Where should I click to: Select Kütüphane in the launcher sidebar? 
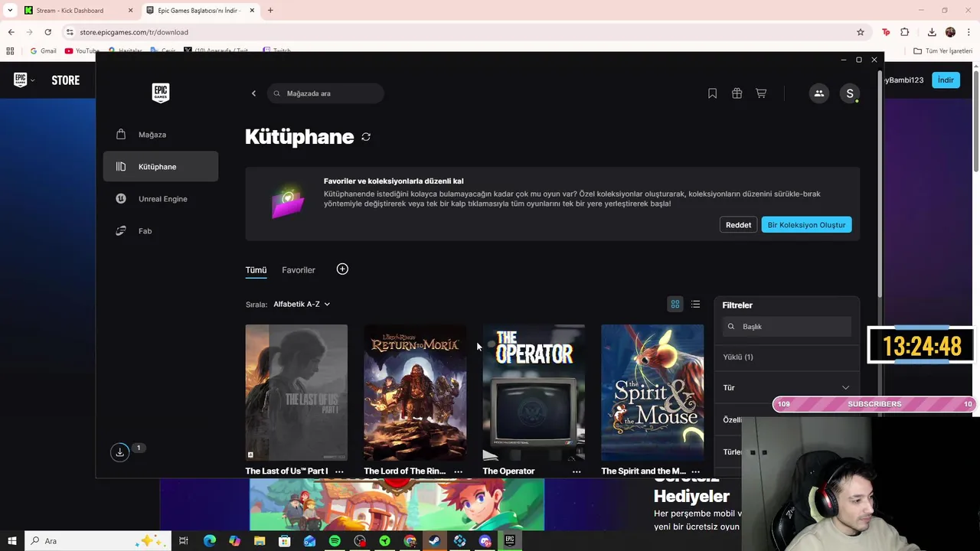pos(161,167)
